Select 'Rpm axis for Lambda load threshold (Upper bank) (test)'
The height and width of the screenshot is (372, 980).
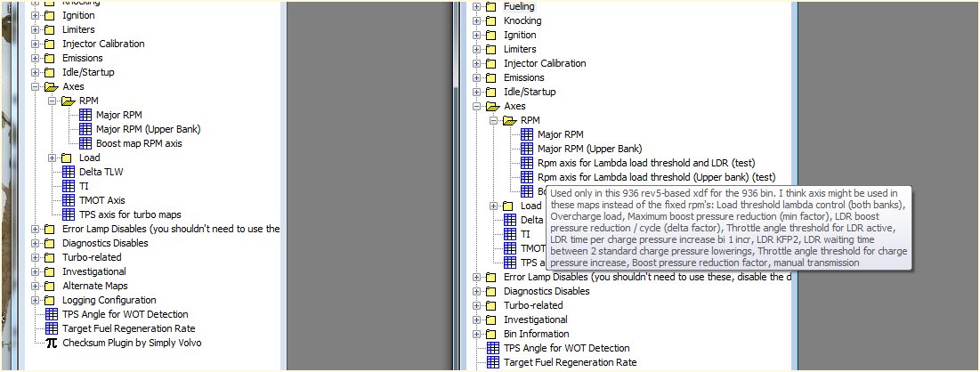[x=656, y=178]
